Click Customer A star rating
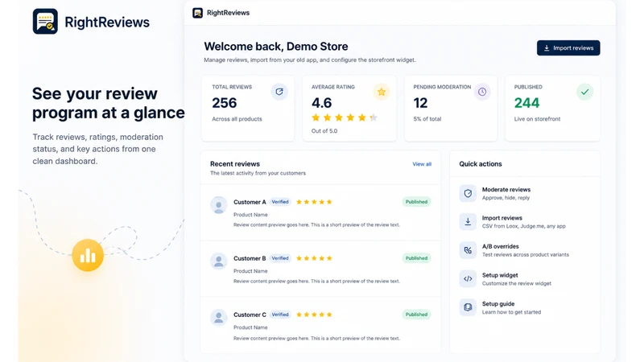 (x=314, y=202)
